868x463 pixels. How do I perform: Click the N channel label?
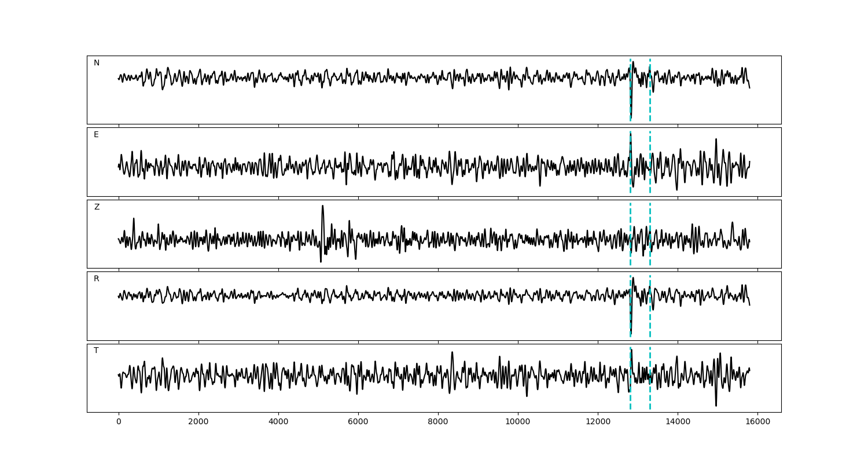tap(97, 63)
